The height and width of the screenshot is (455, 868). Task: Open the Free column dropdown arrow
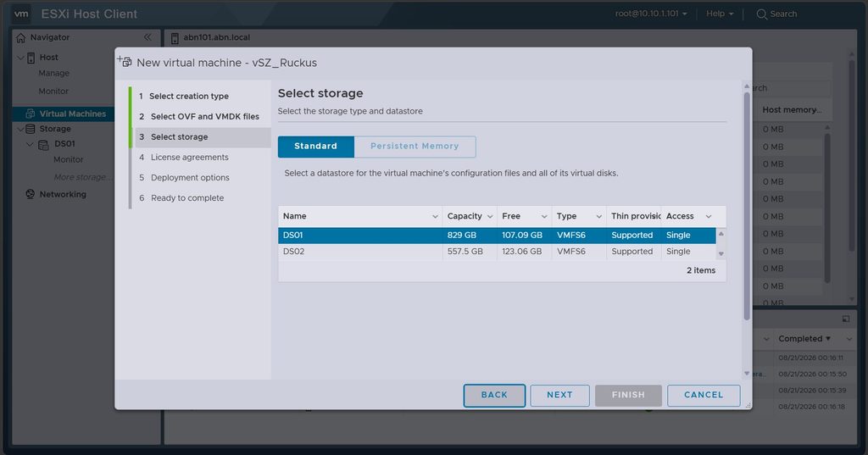point(544,216)
